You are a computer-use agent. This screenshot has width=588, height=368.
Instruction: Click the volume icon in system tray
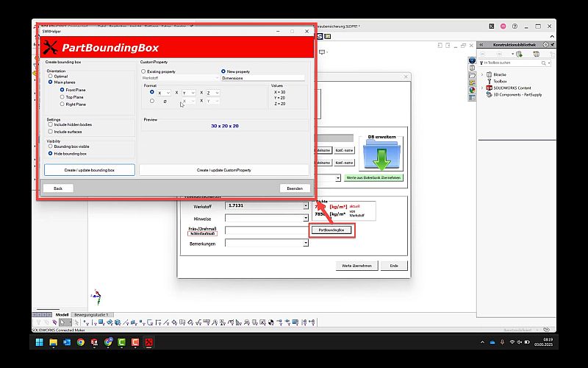coord(520,342)
